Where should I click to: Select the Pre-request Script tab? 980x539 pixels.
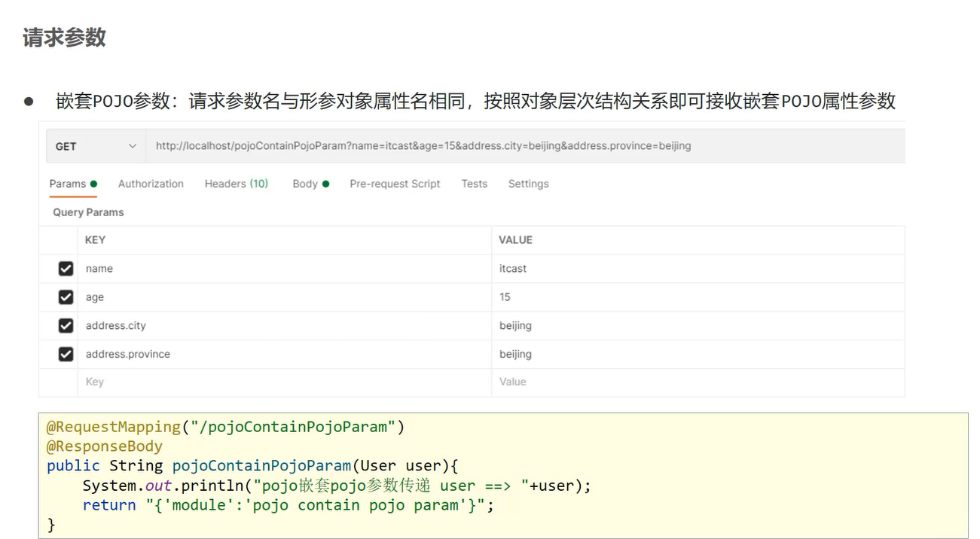click(x=395, y=184)
